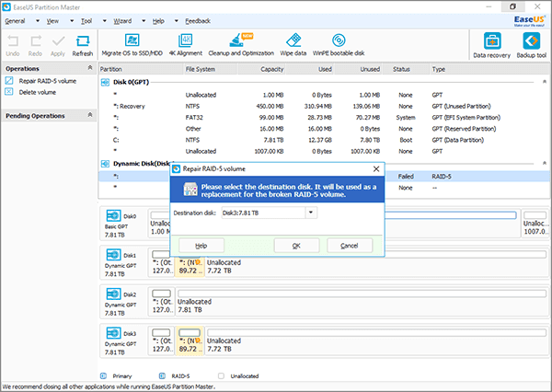Collapse the Dynamic Disk group
Viewport: 552px width, 392px height.
click(x=545, y=163)
